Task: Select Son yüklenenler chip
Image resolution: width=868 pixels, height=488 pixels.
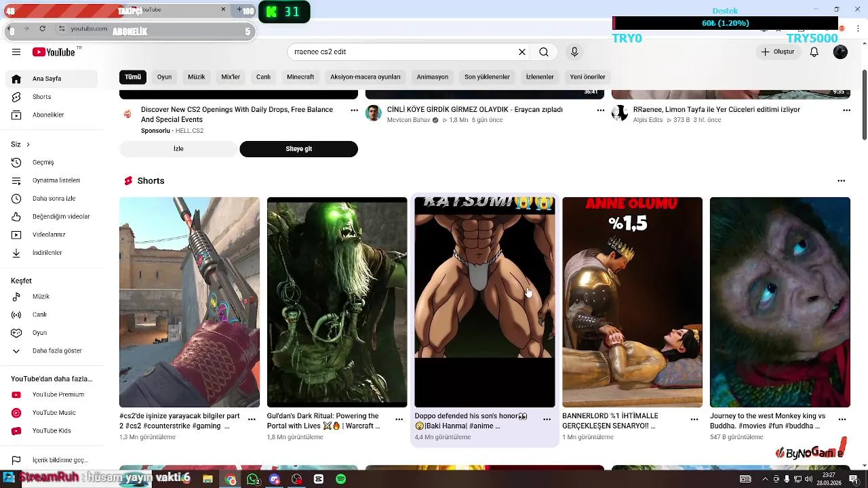Action: click(487, 77)
